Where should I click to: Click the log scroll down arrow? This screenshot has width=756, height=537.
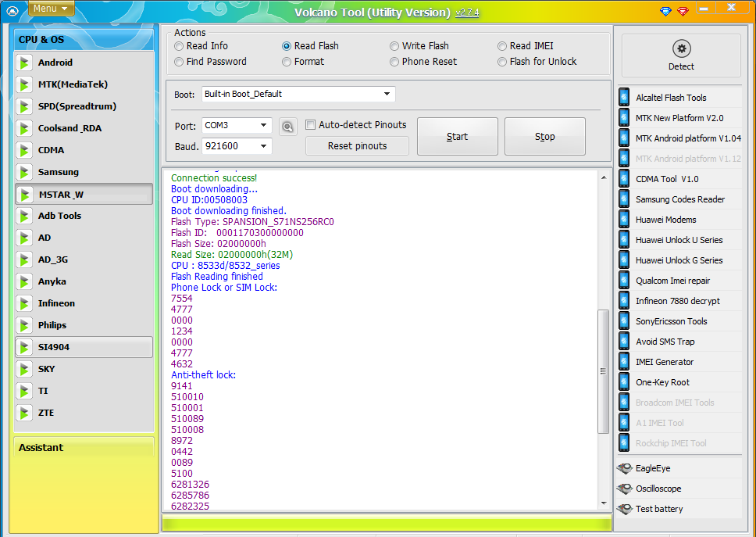tap(604, 503)
